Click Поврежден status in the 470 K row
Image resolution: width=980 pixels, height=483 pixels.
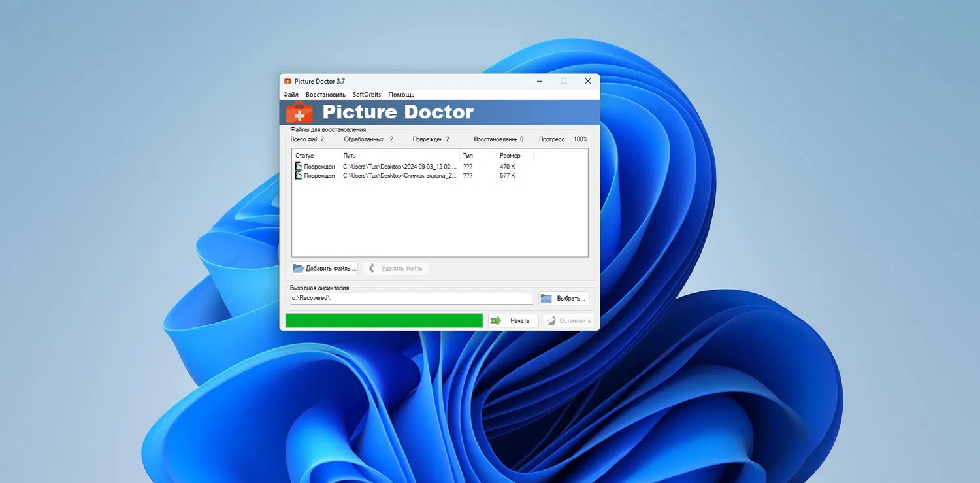319,167
